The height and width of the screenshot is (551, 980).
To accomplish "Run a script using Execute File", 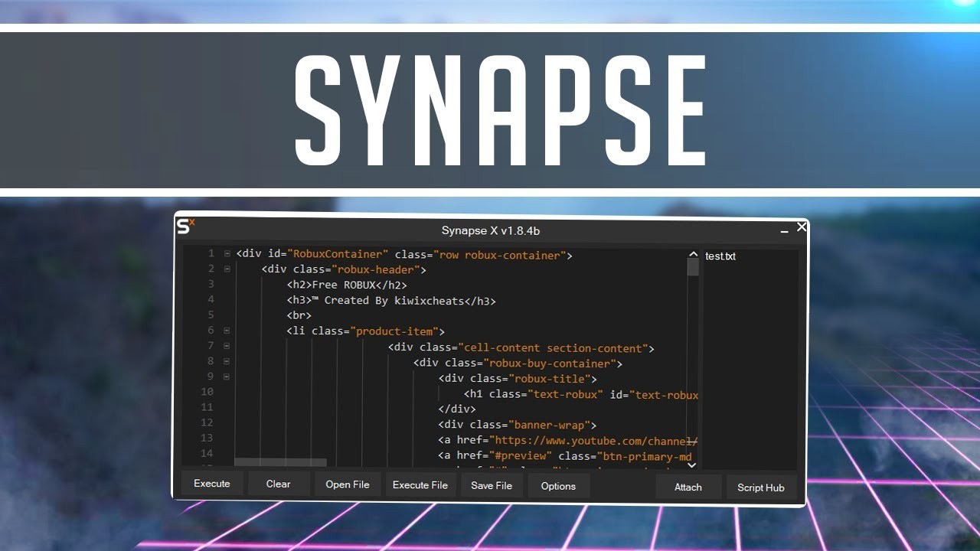I will pos(420,485).
